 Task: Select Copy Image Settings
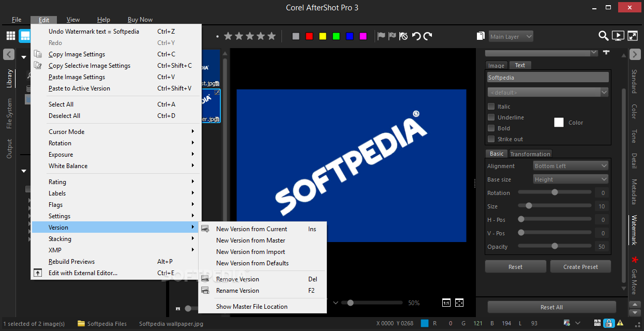(116, 54)
